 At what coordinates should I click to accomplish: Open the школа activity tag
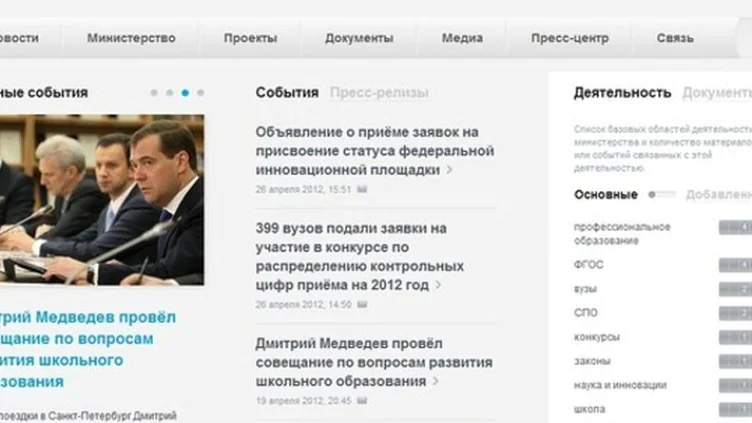(589, 409)
